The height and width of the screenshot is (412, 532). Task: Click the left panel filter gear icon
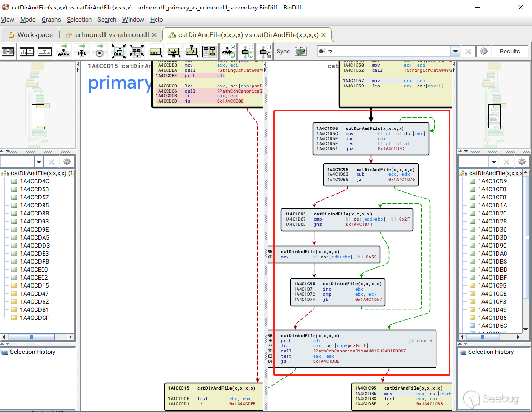click(x=67, y=162)
